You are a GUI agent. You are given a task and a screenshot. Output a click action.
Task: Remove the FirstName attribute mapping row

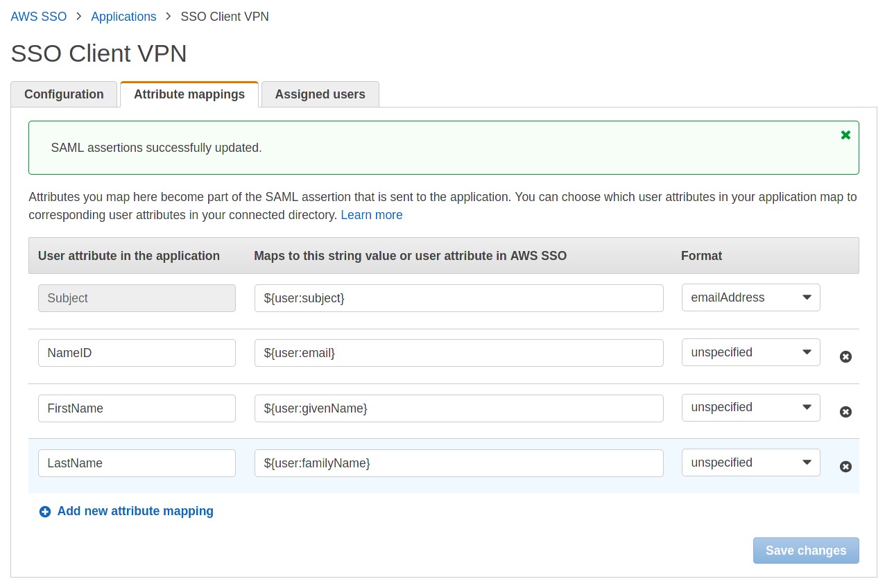[845, 412]
